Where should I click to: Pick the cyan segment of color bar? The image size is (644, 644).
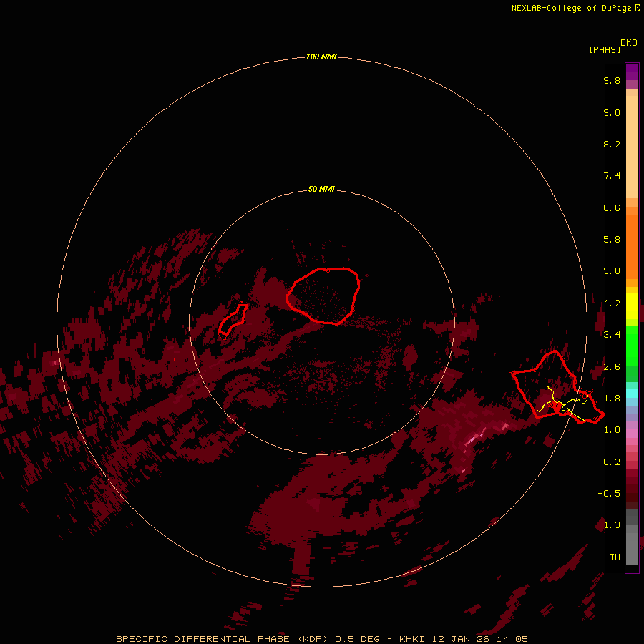(632, 394)
